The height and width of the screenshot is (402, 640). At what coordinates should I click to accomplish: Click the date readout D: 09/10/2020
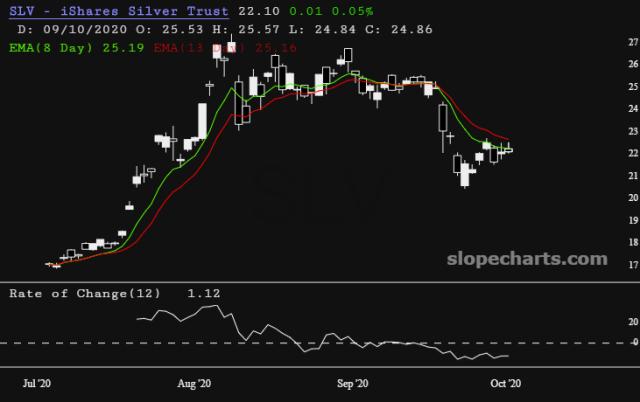pyautogui.click(x=72, y=29)
